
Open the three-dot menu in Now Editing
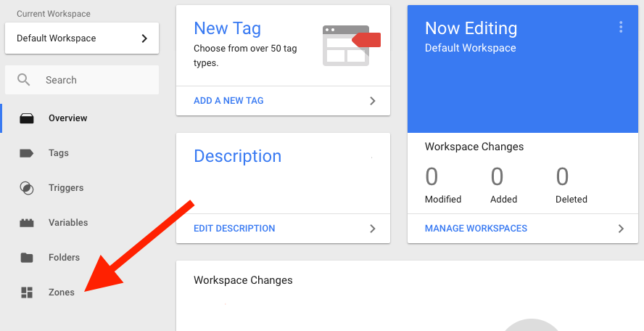click(620, 28)
